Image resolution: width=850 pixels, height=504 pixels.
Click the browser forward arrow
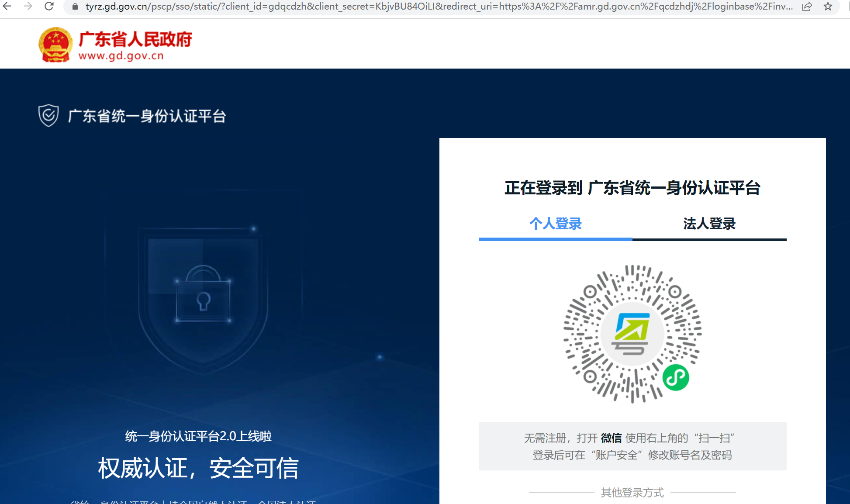(28, 7)
